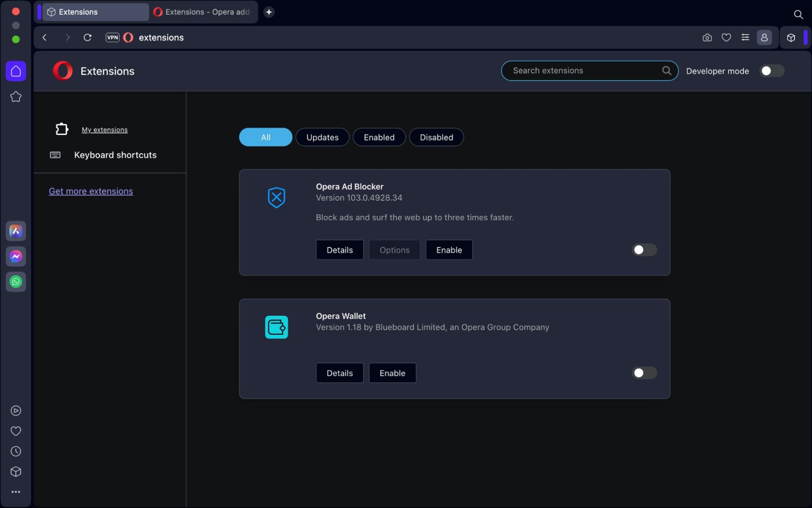The height and width of the screenshot is (508, 812).
Task: Switch to Extensions - Opera add-ons tab
Action: click(x=203, y=12)
